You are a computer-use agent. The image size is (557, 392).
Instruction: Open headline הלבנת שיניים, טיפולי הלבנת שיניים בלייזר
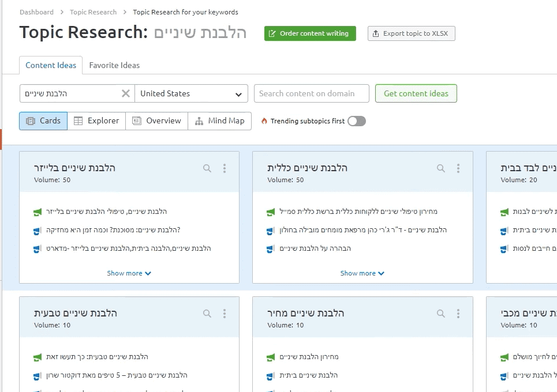pos(106,212)
